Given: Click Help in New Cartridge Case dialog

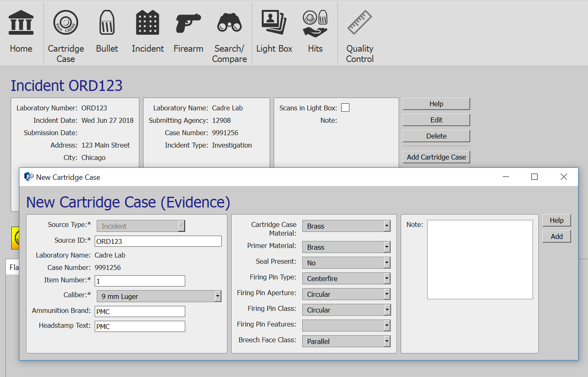Looking at the screenshot, I should 557,220.
